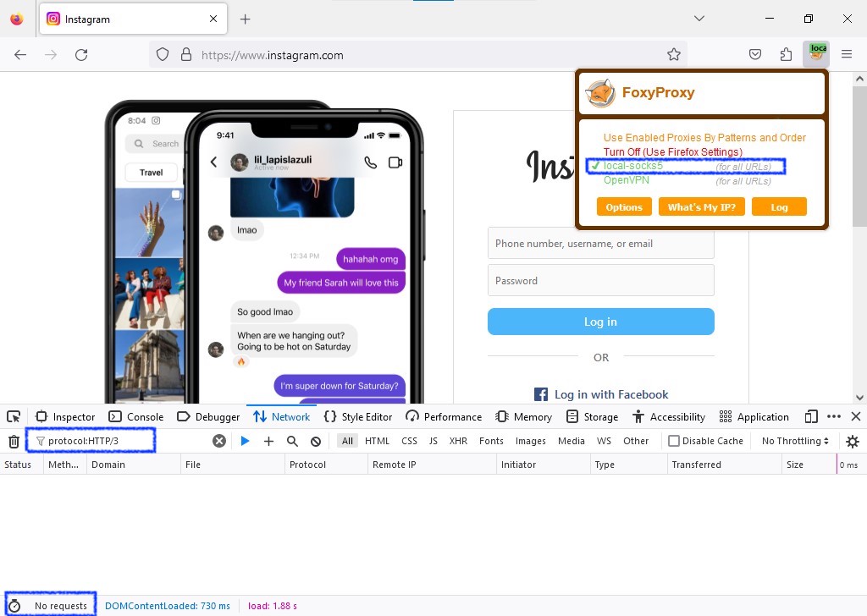Filter requests by All types
Screen dimensions: 867x616
[x=347, y=441]
